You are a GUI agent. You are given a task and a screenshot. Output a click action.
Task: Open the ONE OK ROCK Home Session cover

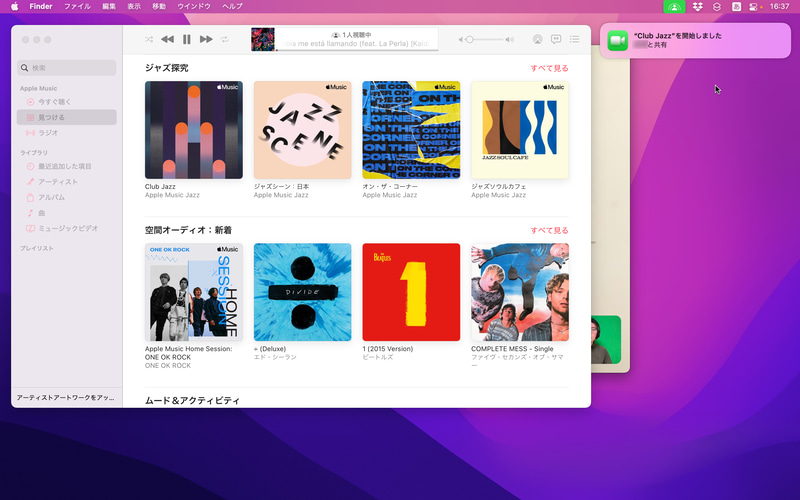[x=194, y=292]
